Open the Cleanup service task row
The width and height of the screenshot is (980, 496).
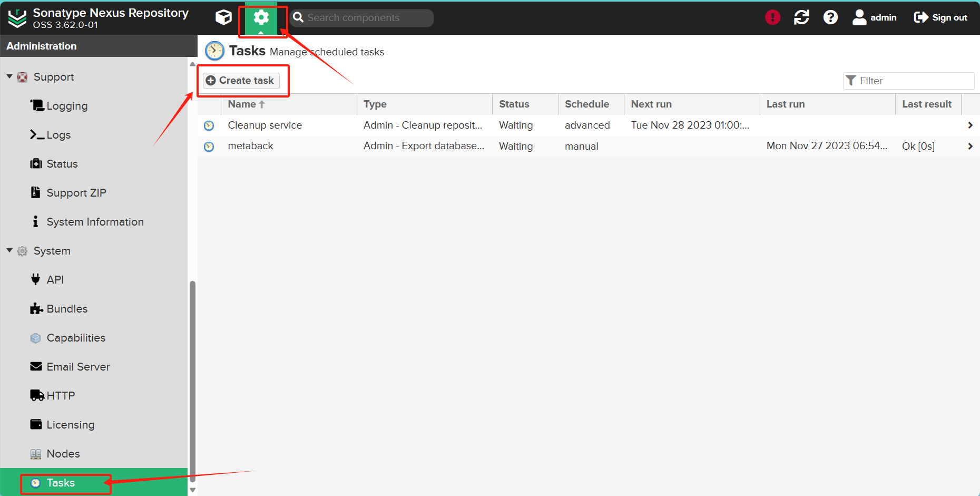tap(589, 125)
